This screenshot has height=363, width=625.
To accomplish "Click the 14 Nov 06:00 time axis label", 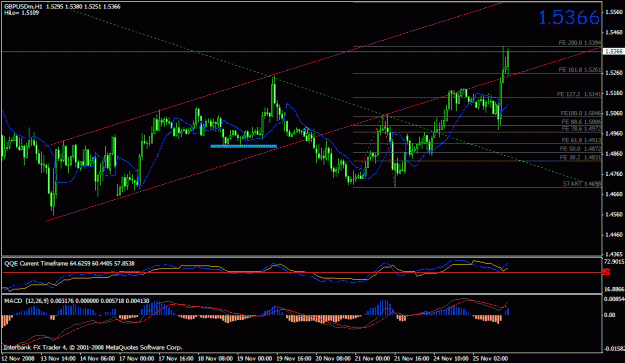I will [97, 358].
